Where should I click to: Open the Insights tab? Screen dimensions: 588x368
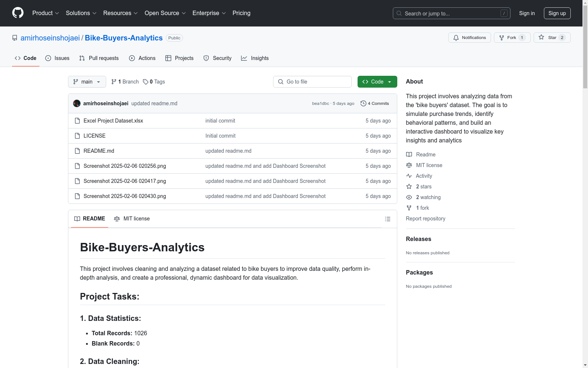coord(255,58)
